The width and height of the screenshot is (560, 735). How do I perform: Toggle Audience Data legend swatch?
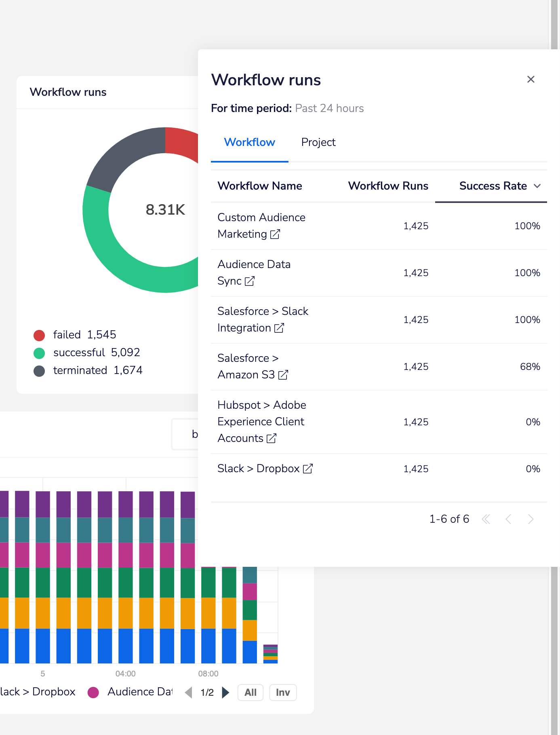[93, 693]
